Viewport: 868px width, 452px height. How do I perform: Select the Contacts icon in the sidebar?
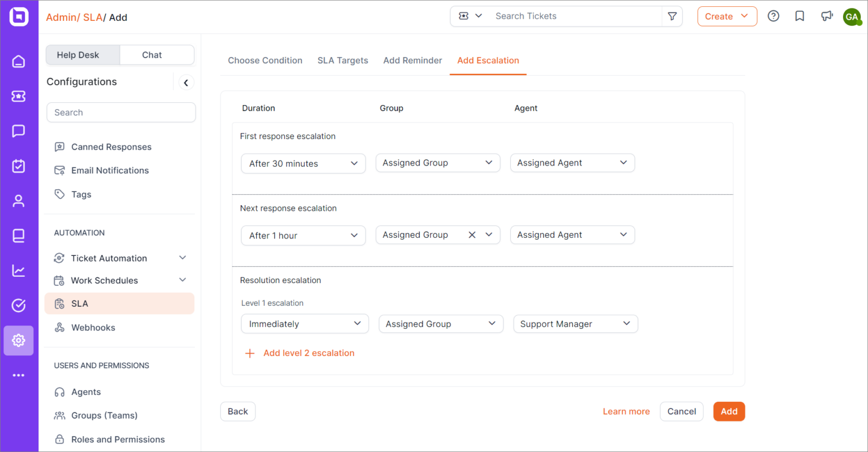tap(19, 201)
